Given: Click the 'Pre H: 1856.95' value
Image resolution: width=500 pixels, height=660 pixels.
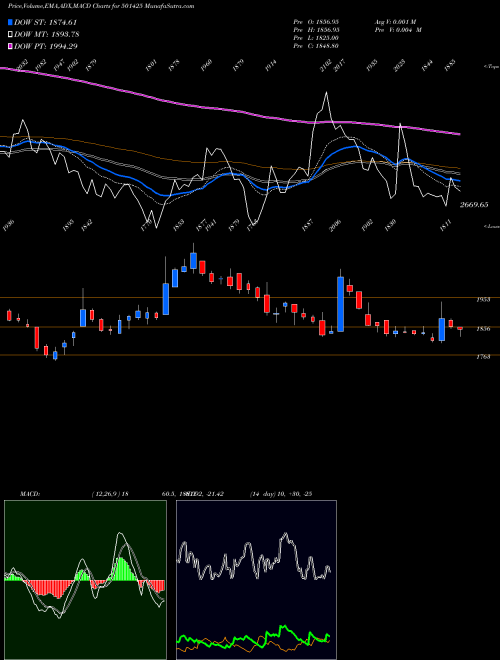Looking at the screenshot, I should click(x=316, y=30).
